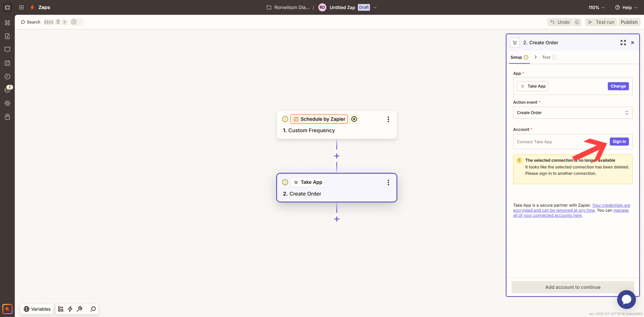Select the Take App Create Order step card
The height and width of the screenshot is (317, 644).
(336, 188)
